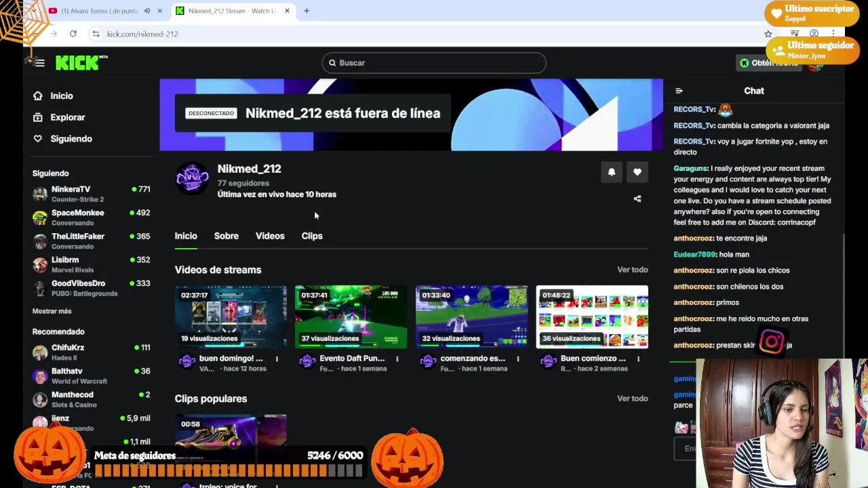
Task: Open a new browser tab with plus
Action: click(307, 11)
